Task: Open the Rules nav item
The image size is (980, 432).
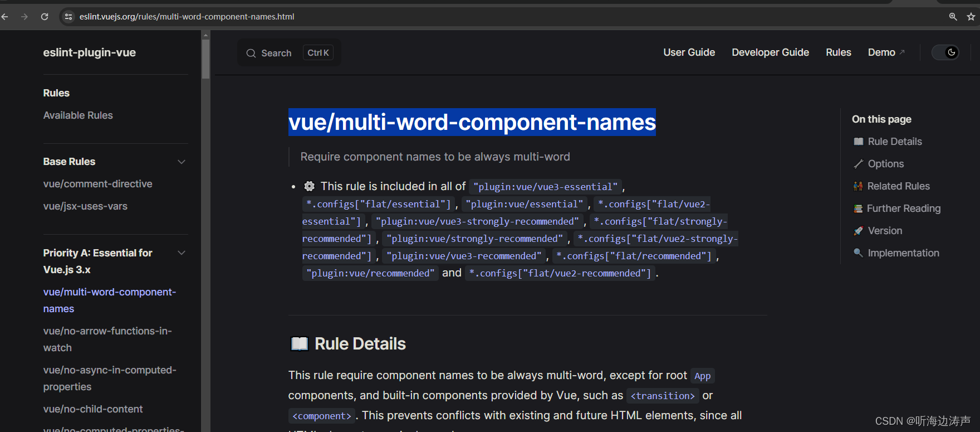Action: pos(838,52)
